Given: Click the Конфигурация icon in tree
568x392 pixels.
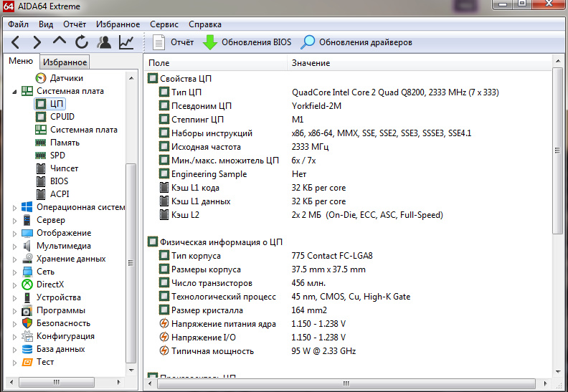Looking at the screenshot, I should tap(27, 336).
